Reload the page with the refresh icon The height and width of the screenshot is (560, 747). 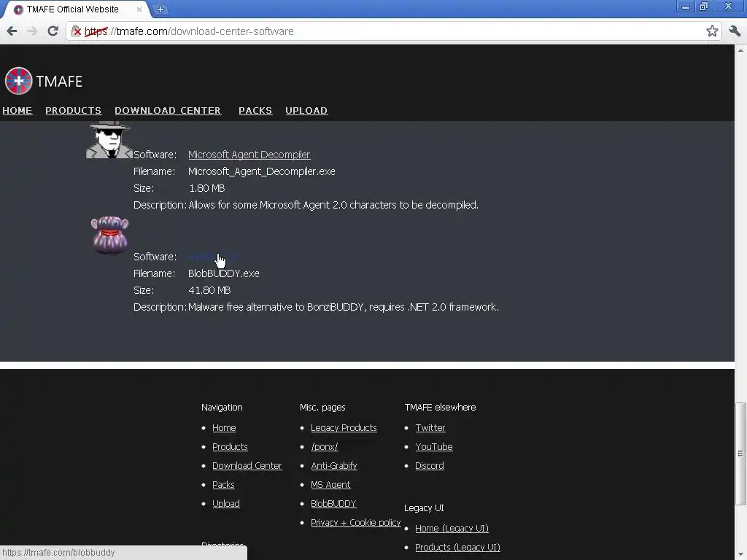(x=53, y=31)
